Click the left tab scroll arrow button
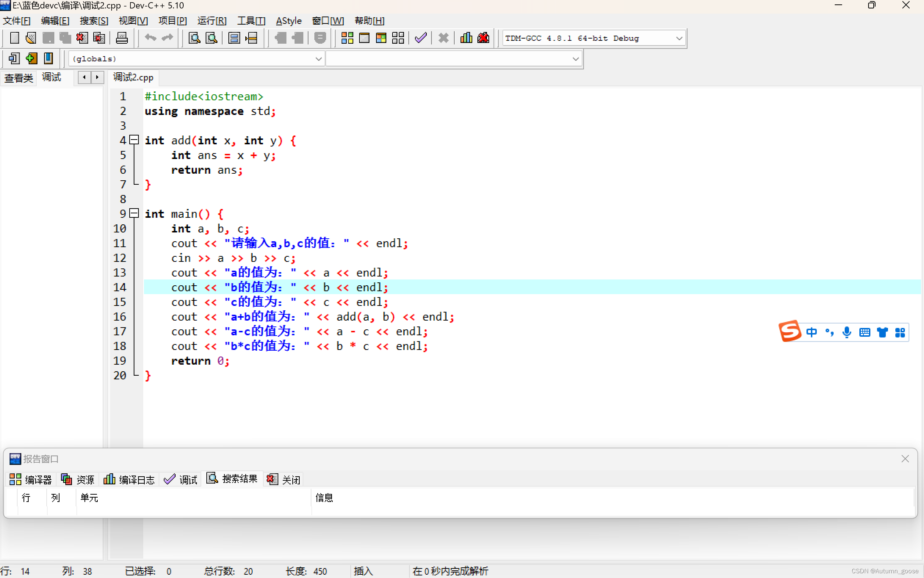 pos(84,77)
